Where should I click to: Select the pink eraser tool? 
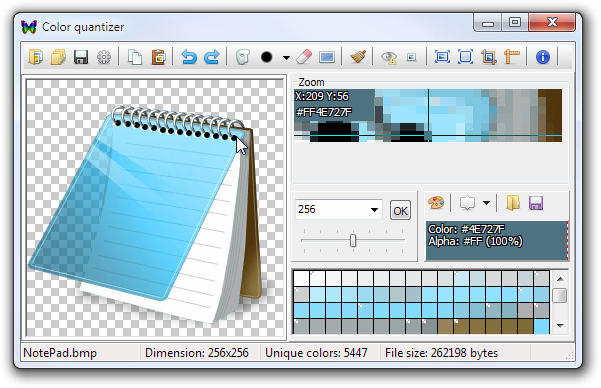(x=304, y=57)
